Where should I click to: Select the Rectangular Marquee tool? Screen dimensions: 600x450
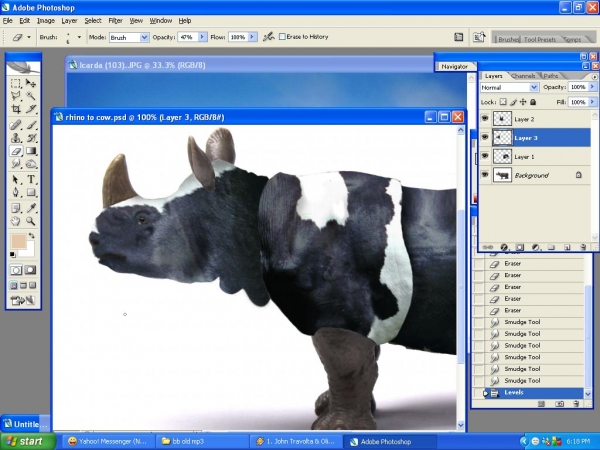click(x=16, y=83)
